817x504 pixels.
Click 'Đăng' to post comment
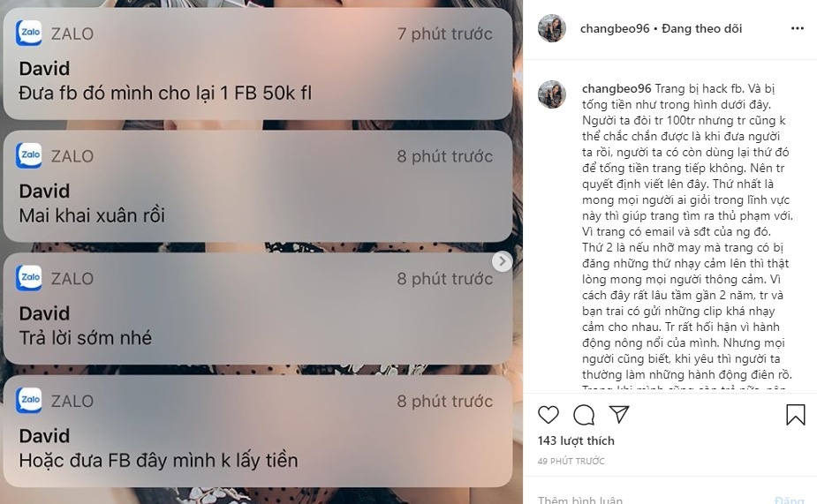[x=790, y=500]
